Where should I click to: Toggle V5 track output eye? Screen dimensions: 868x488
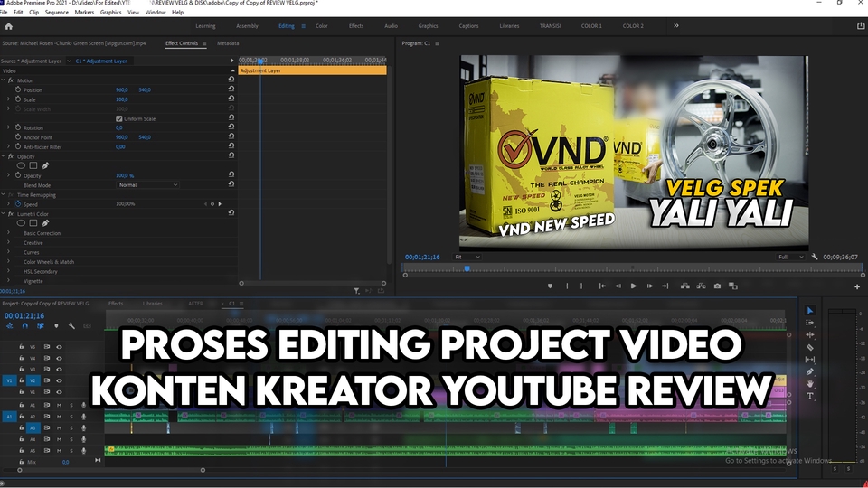pyautogui.click(x=59, y=347)
